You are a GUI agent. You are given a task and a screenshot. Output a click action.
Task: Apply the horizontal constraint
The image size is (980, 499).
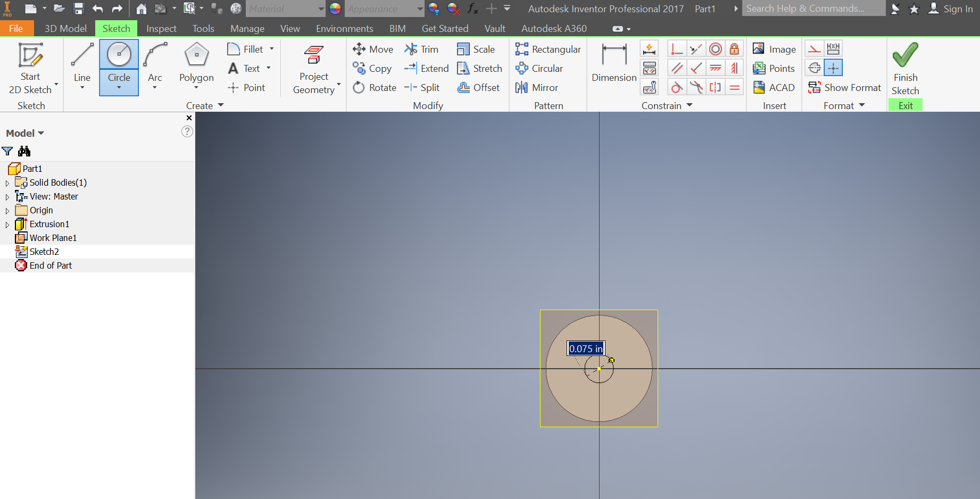click(716, 68)
